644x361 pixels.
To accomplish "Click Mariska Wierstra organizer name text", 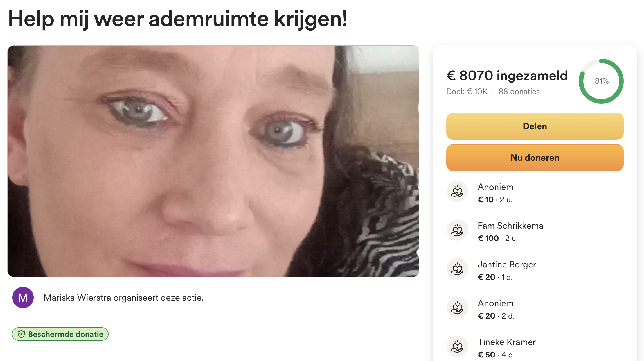I will tap(77, 298).
